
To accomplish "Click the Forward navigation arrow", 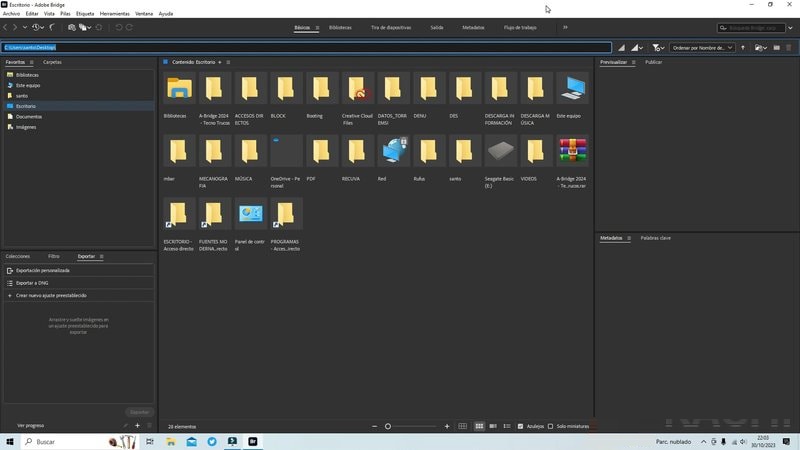I will point(15,28).
